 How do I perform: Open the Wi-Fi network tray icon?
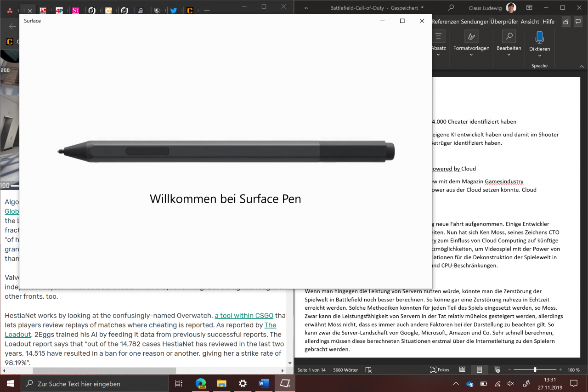497,383
